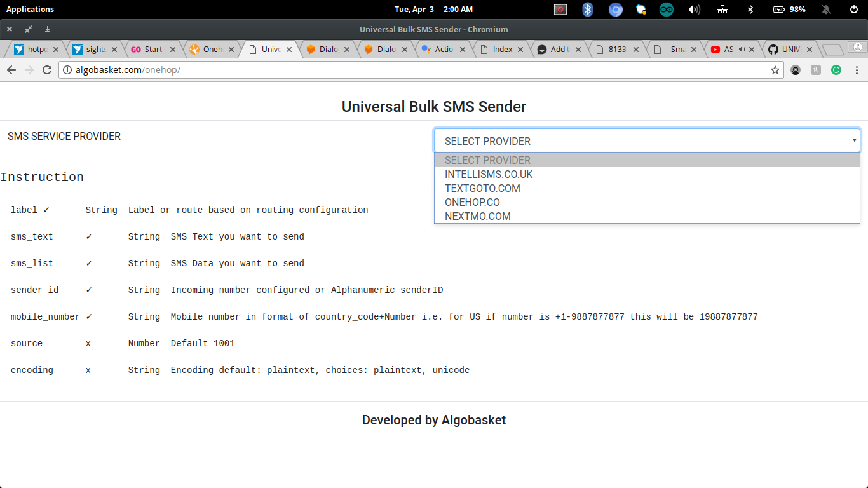This screenshot has width=868, height=488.
Task: Open the Chromium profile icon at tab bar end
Action: (x=858, y=47)
